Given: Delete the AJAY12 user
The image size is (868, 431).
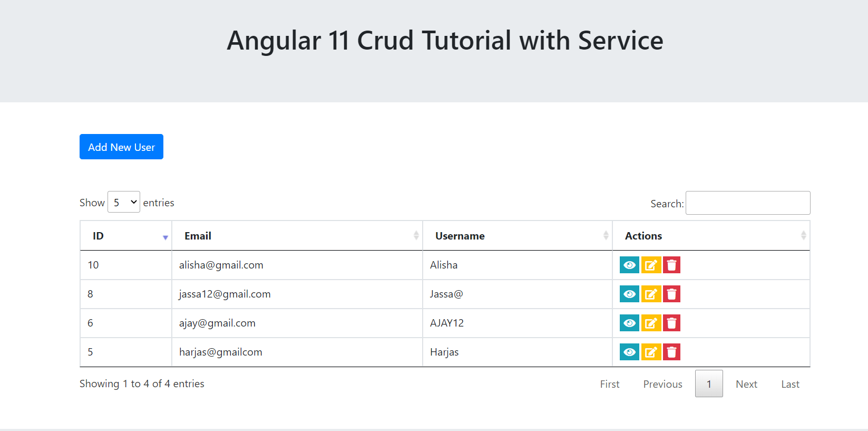Looking at the screenshot, I should tap(671, 323).
